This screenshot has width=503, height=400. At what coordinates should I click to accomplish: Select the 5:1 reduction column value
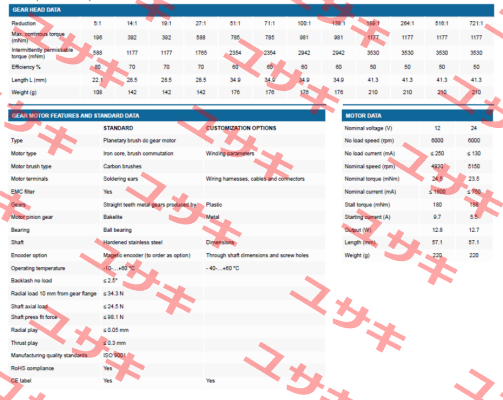pyautogui.click(x=97, y=23)
